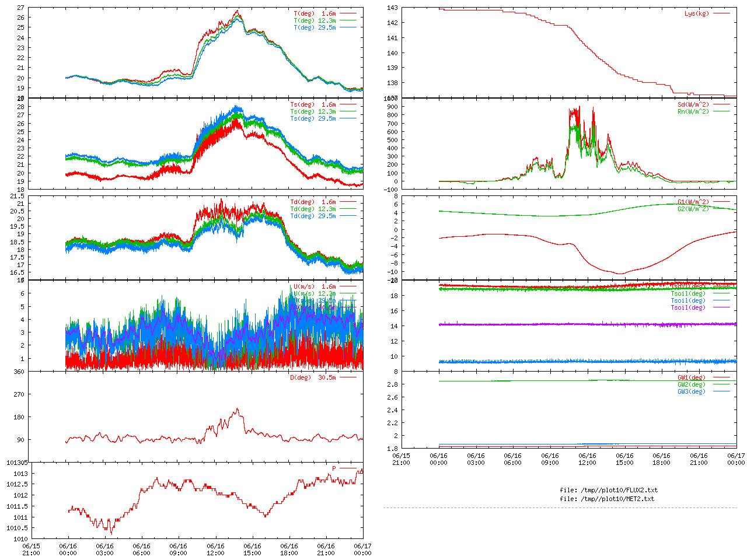
Task: Select the 'GW1(deg)' legend label
Action: (692, 378)
